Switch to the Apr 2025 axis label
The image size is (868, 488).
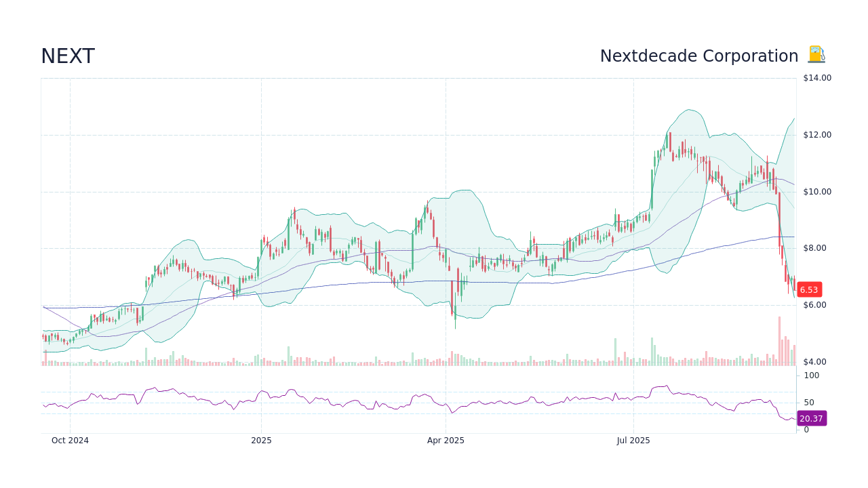click(446, 441)
